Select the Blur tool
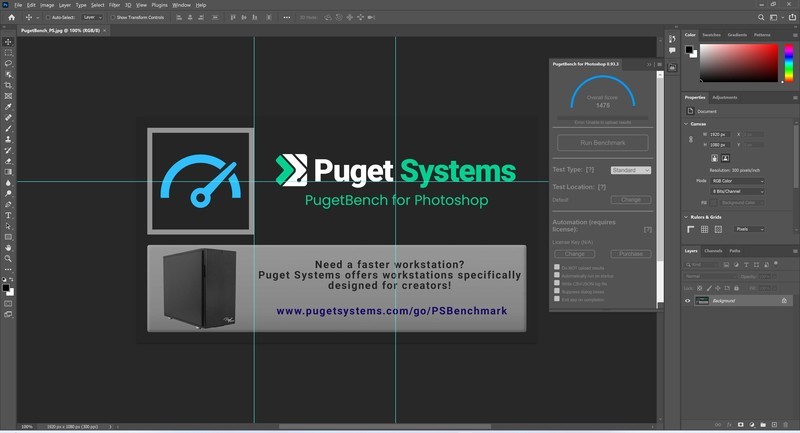 click(x=8, y=183)
